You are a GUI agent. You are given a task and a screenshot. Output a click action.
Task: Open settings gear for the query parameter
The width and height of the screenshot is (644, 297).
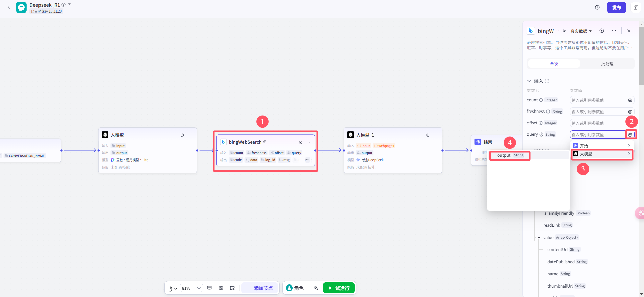[630, 134]
